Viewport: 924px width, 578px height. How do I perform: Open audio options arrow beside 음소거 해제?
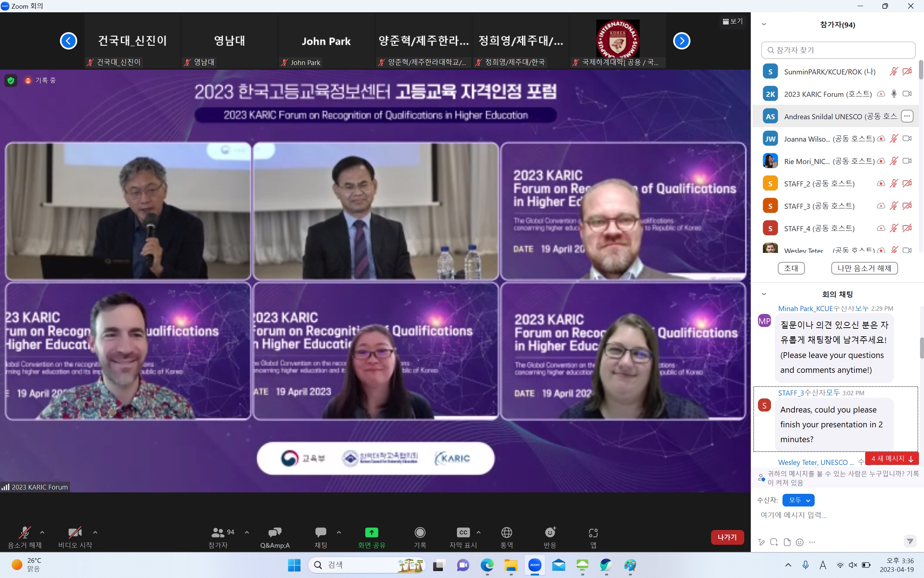(42, 532)
